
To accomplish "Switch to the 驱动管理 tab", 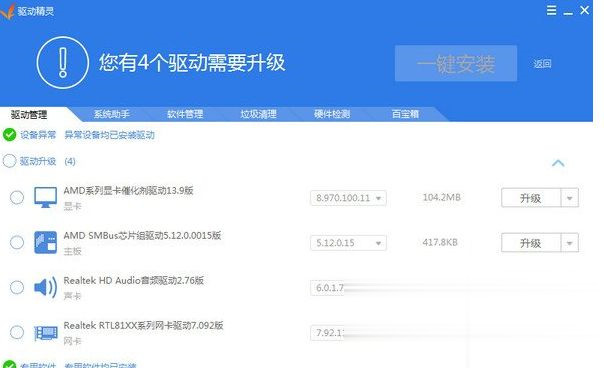I will [x=29, y=114].
